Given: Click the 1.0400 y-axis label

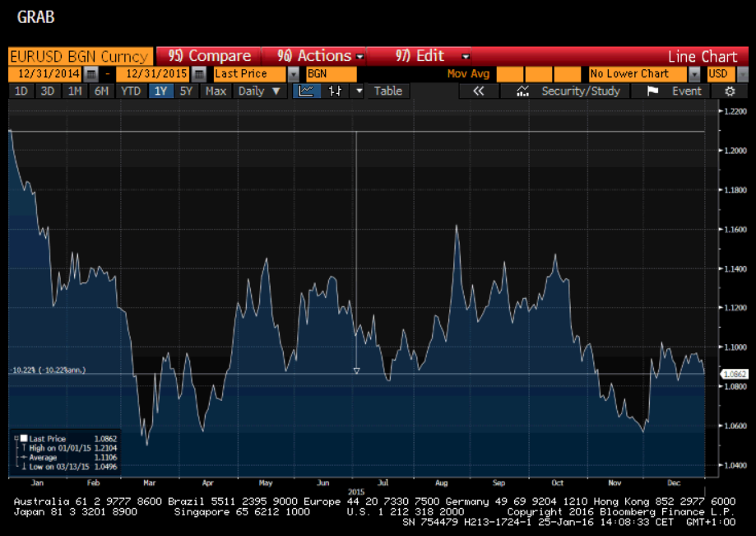Looking at the screenshot, I should (735, 465).
